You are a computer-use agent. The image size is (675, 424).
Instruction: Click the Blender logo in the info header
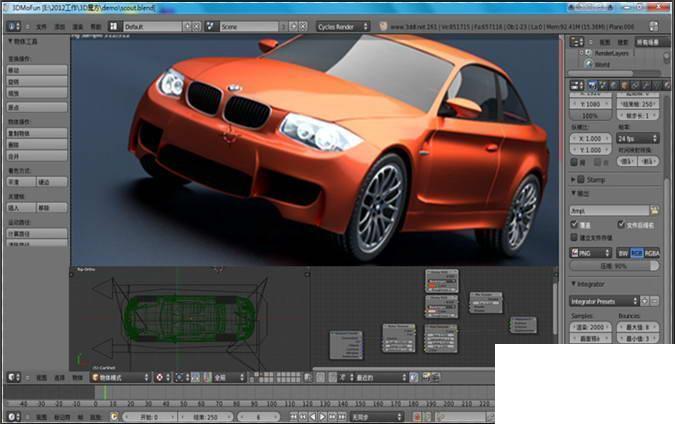[x=383, y=26]
